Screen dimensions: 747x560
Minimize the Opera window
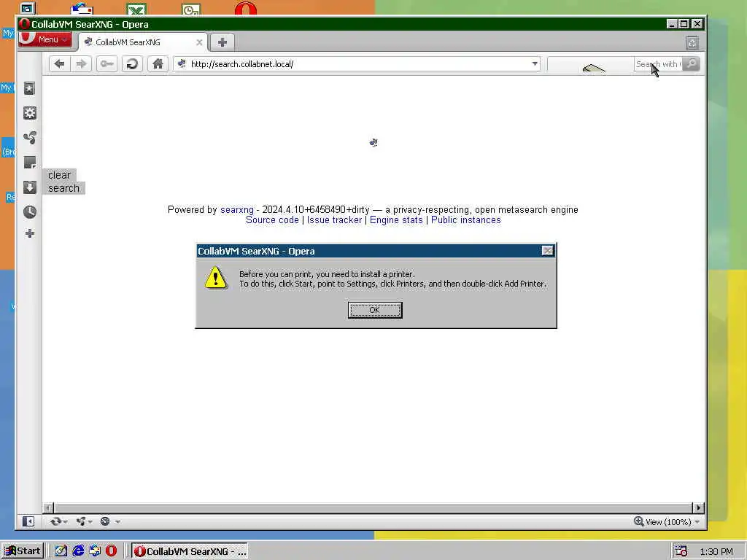(x=672, y=24)
